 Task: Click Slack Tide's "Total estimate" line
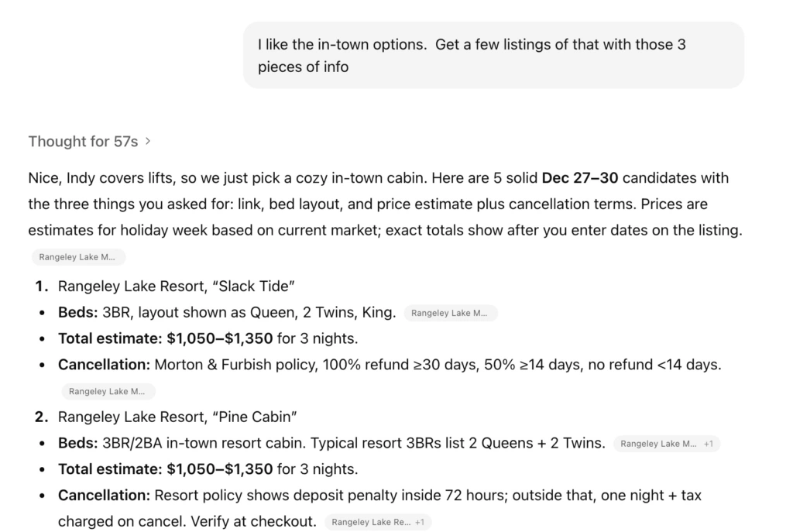coord(208,338)
